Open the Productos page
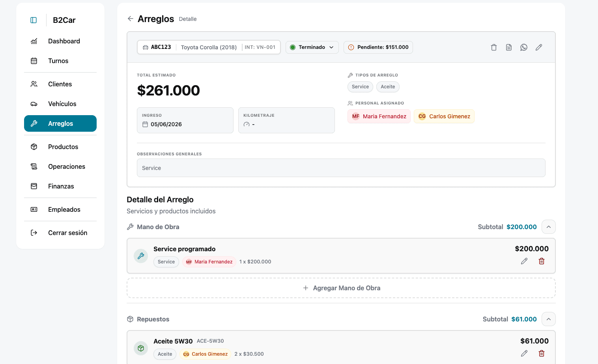598x364 pixels. coord(60,147)
